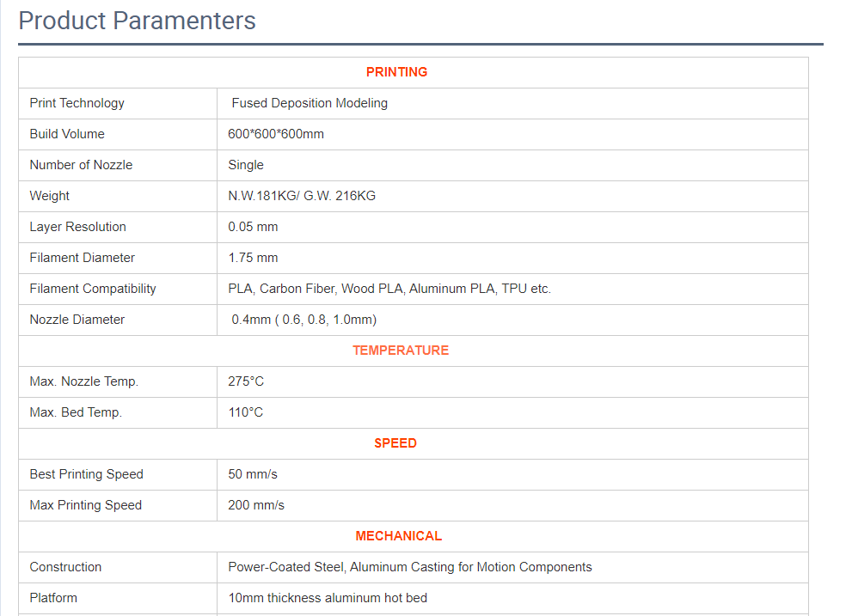Image resolution: width=846 pixels, height=616 pixels.
Task: Select the MECHANICAL section header
Action: coord(398,536)
